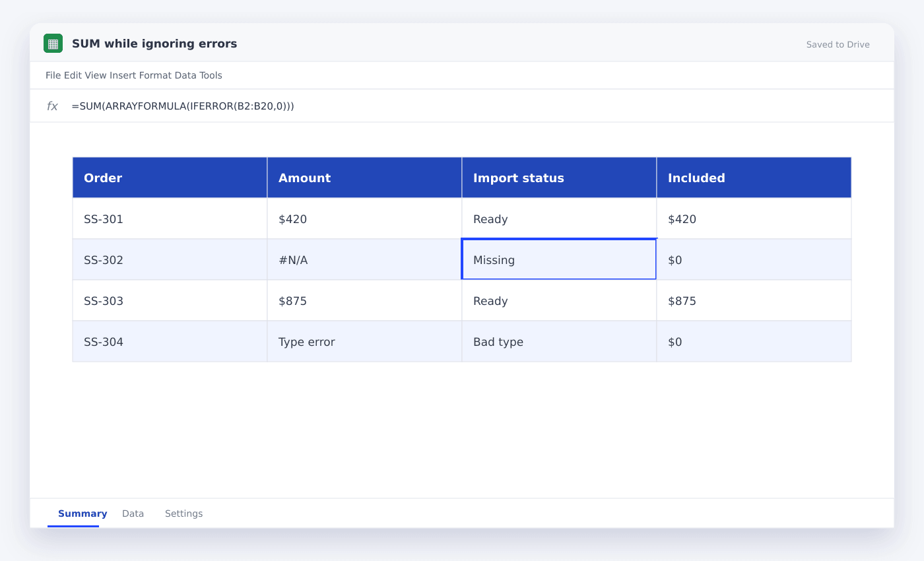Select the Type error cell
924x561 pixels.
[364, 341]
